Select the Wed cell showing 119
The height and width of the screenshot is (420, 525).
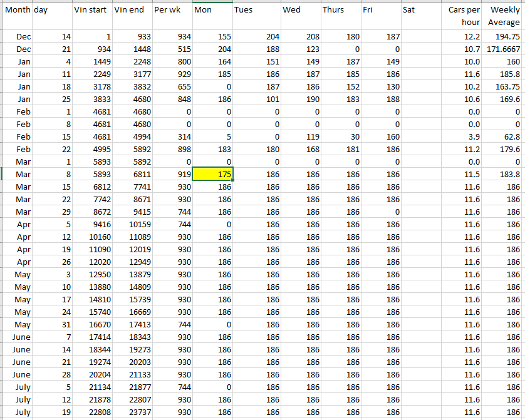(300, 137)
